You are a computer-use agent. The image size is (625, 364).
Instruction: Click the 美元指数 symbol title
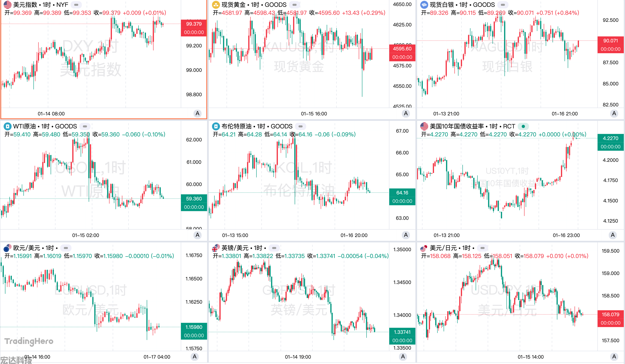(25, 5)
